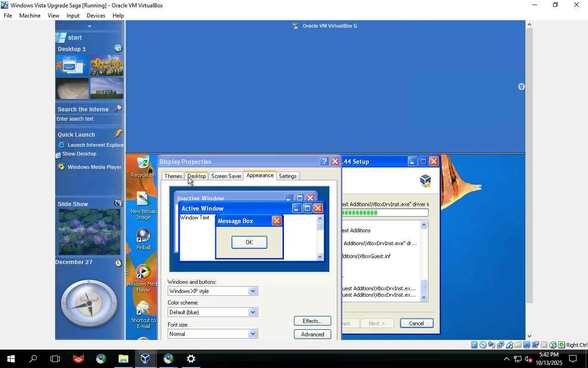Click the VirtualBox mouse integration status icon
Viewport: 588px width, 368px height.
(x=553, y=345)
